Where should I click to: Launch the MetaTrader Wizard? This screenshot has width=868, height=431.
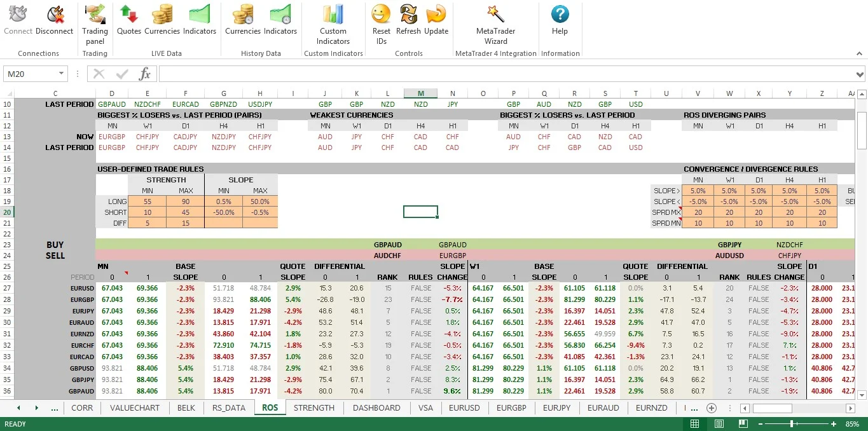tap(495, 24)
